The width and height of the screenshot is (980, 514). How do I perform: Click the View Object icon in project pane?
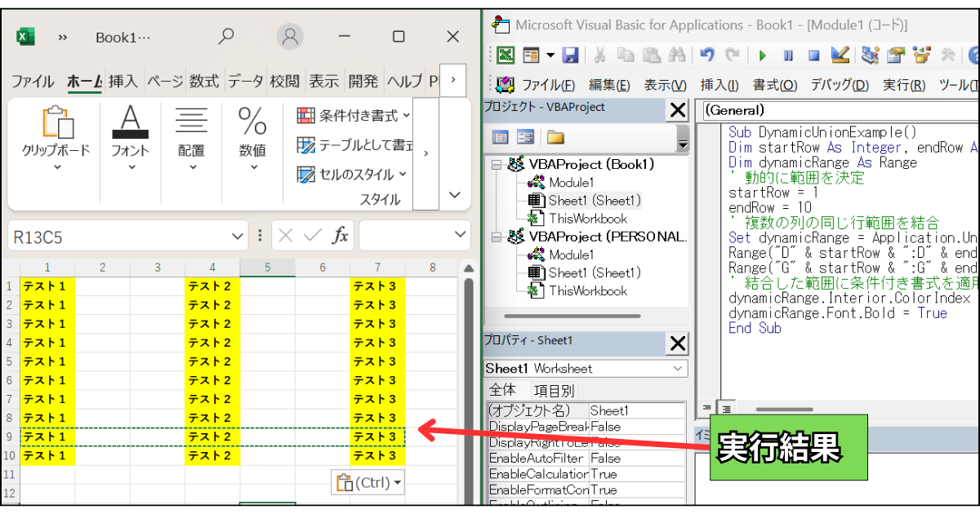click(525, 137)
